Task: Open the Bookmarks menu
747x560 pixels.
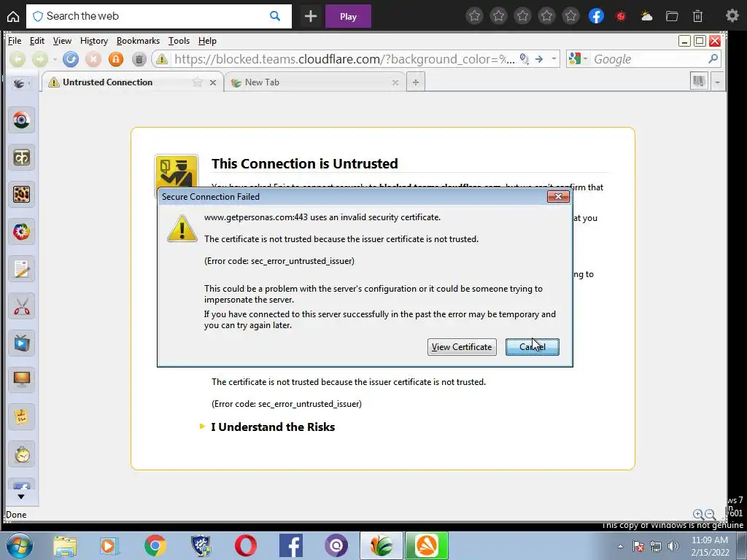Action: (x=138, y=41)
